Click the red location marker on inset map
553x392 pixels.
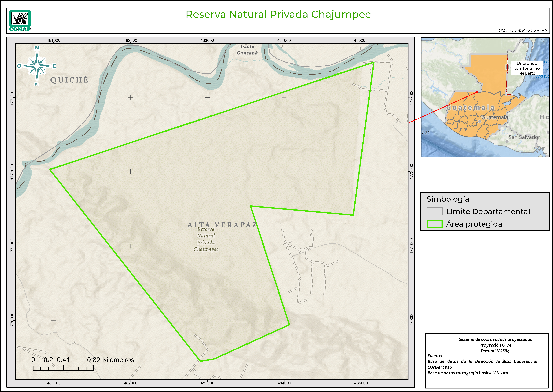coord(477,92)
